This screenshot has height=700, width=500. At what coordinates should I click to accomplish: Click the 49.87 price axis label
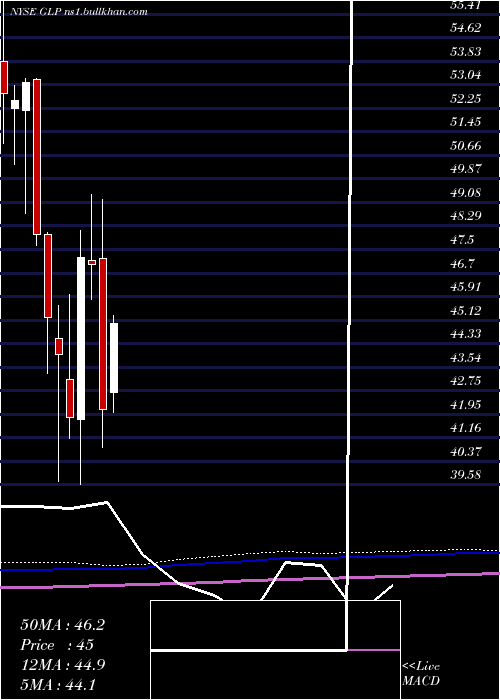466,169
